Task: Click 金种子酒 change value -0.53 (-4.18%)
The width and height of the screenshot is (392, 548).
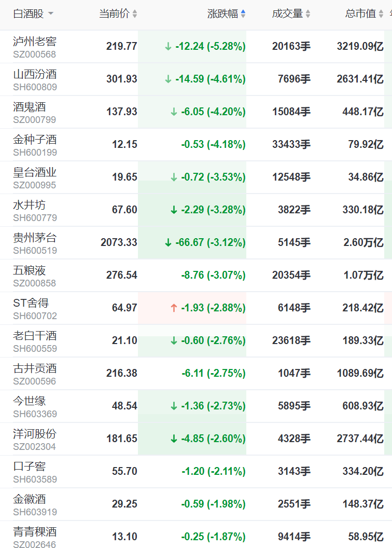Action: (213, 144)
